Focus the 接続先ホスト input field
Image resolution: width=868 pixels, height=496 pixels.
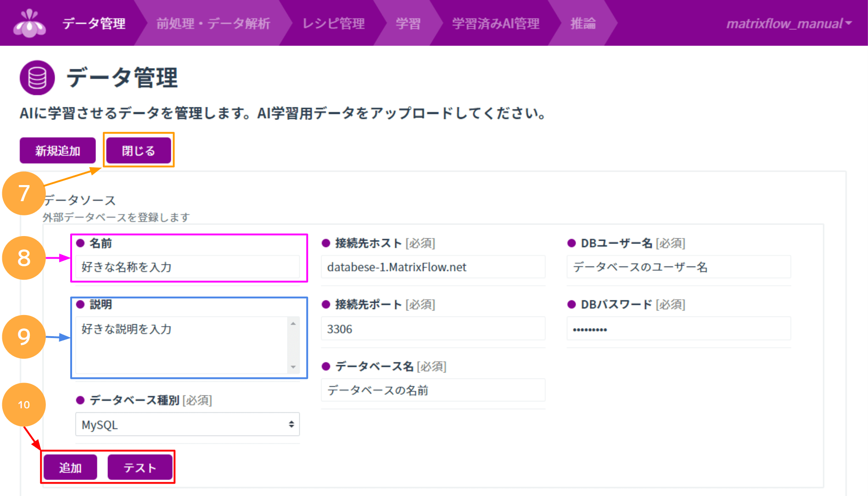point(433,267)
